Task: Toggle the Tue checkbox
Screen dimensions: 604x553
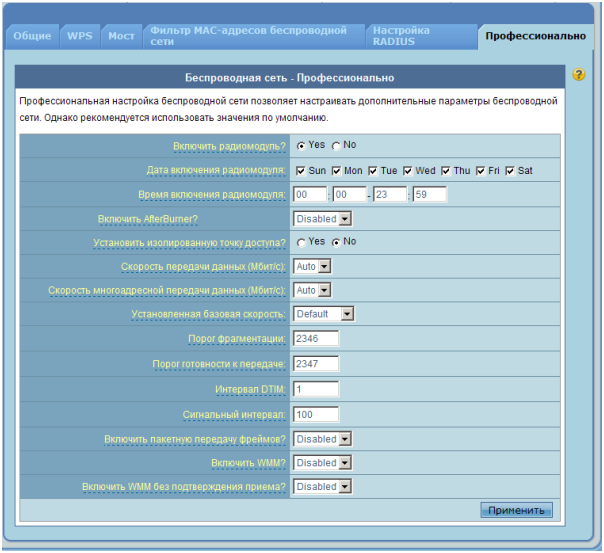Action: [x=372, y=171]
